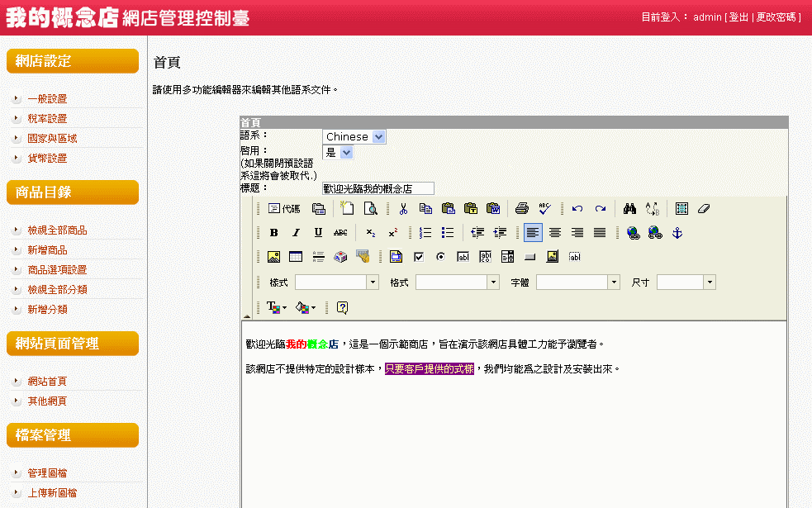The height and width of the screenshot is (508, 812).
Task: Go to 新增商品 in the sidebar menu
Action: tap(47, 249)
